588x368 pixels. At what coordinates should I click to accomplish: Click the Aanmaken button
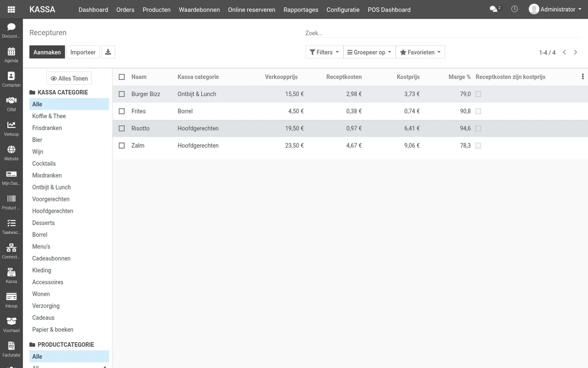47,52
